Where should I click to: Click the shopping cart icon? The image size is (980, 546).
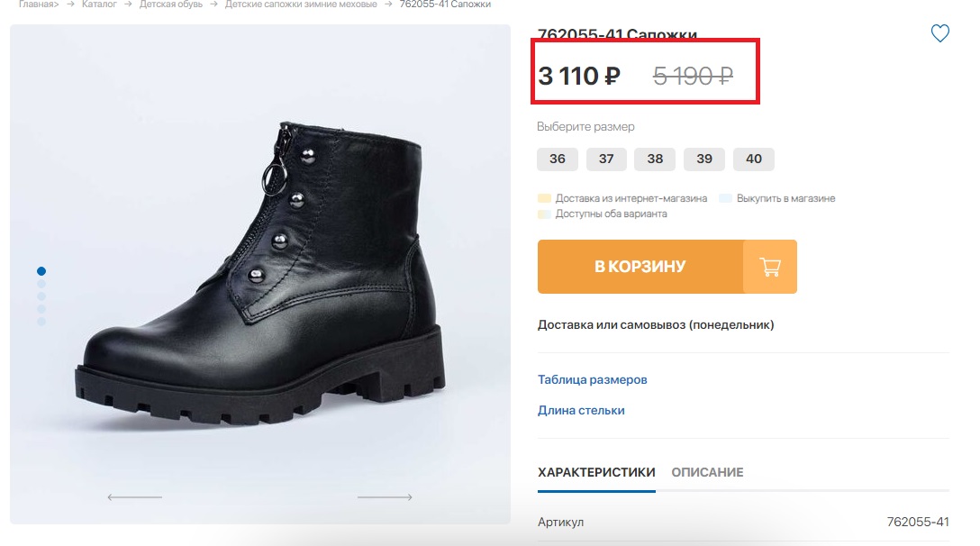(770, 267)
